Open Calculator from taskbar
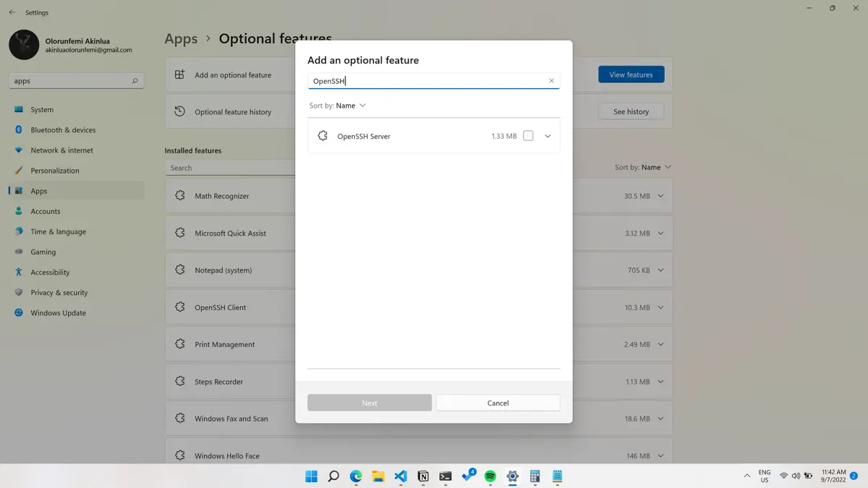This screenshot has height=488, width=868. (535, 476)
